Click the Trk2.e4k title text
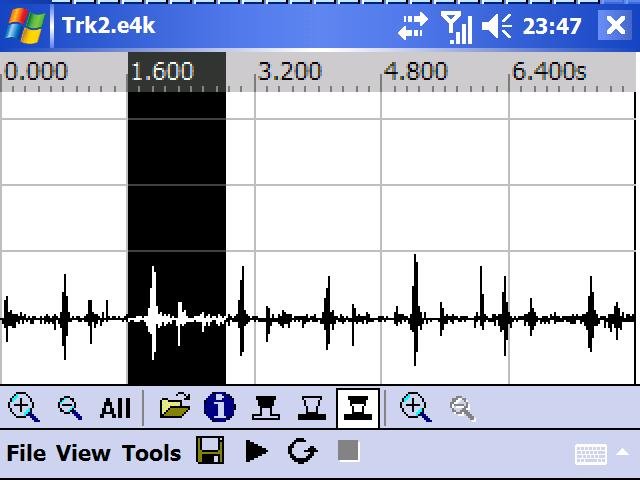Image resolution: width=640 pixels, height=480 pixels. coord(109,25)
